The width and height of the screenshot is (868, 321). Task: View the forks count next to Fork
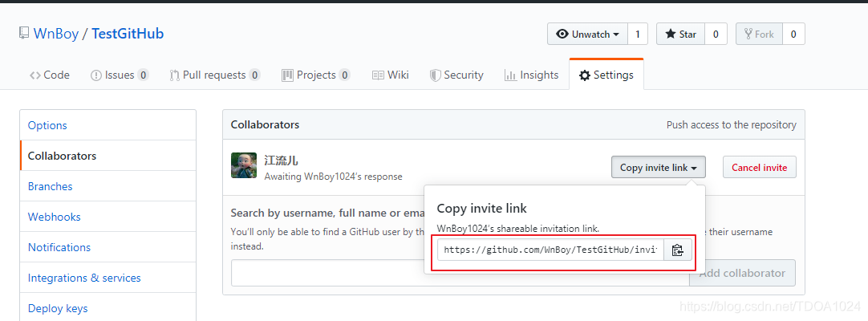coord(793,34)
